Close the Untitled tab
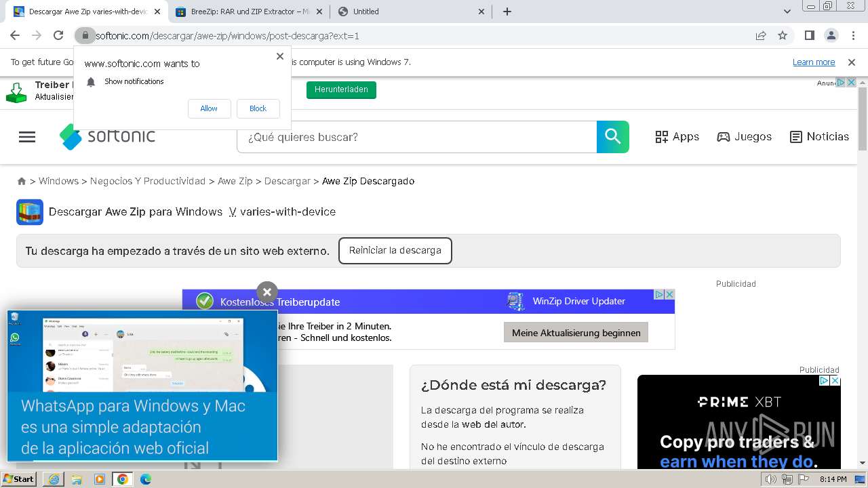Image resolution: width=868 pixels, height=488 pixels. [481, 12]
